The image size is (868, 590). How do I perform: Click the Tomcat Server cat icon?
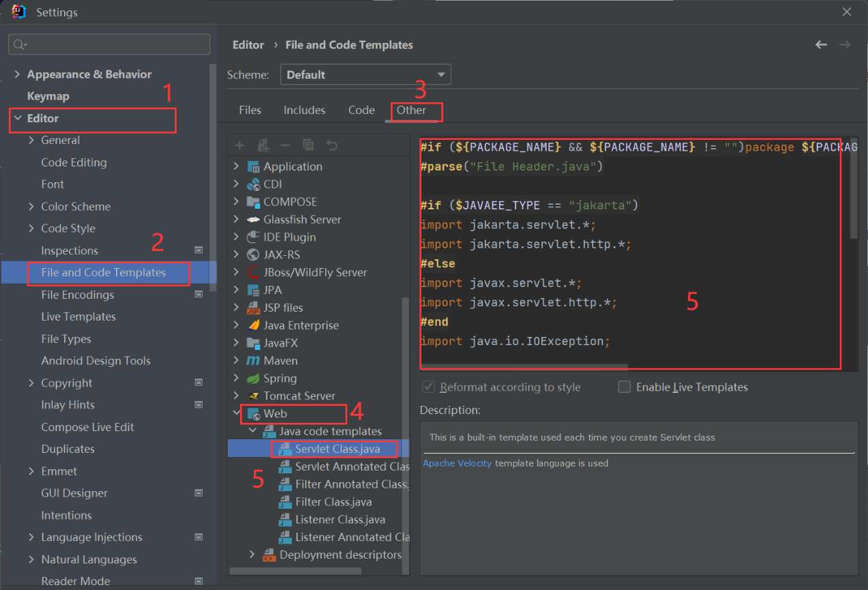tap(253, 396)
